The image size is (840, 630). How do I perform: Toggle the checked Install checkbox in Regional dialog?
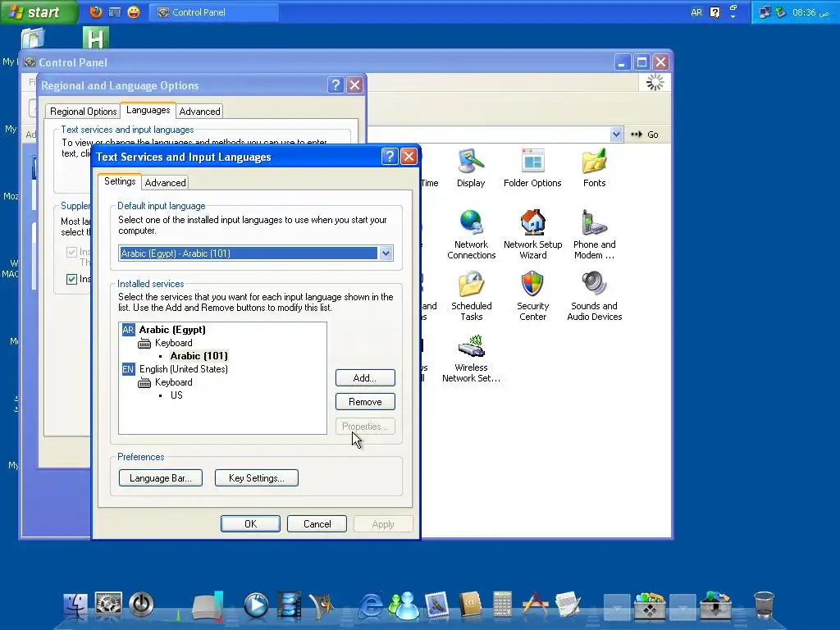coord(71,279)
